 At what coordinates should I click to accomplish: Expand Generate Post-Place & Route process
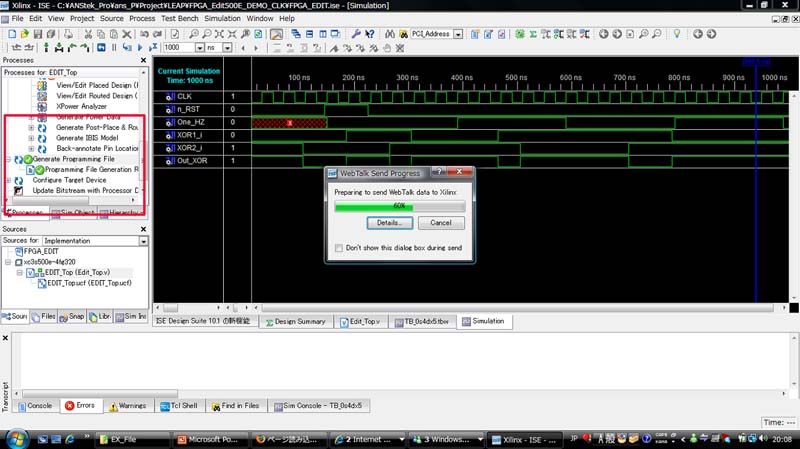pyautogui.click(x=31, y=128)
